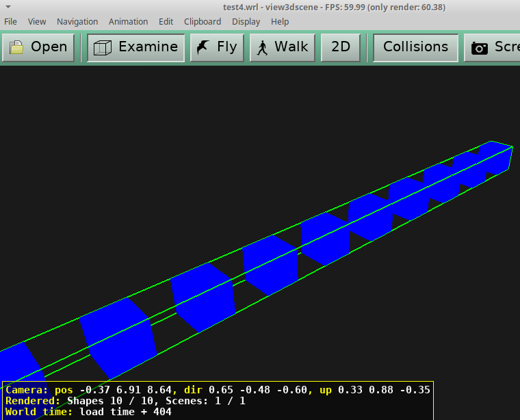The height and width of the screenshot is (420, 520).
Task: Open the Help menu
Action: coord(280,22)
